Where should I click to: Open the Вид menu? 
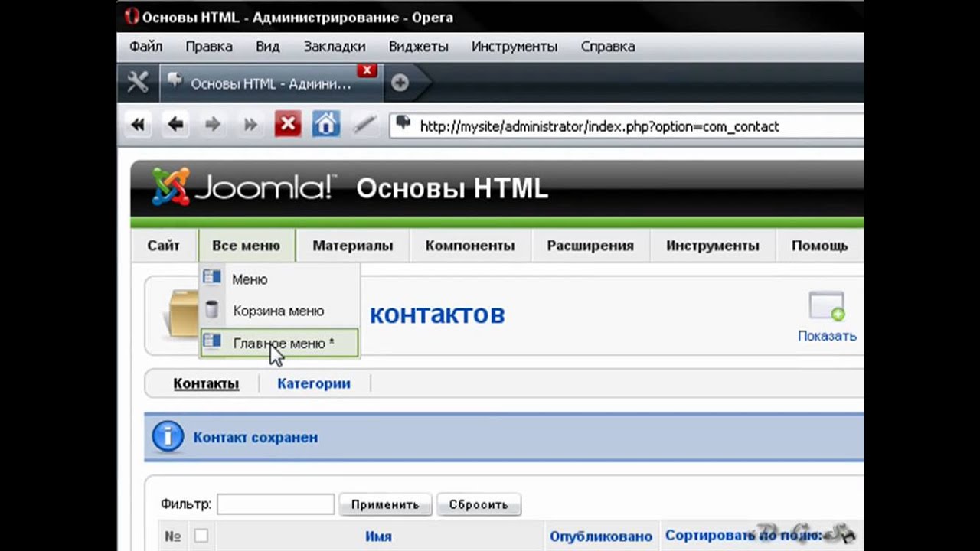(268, 47)
